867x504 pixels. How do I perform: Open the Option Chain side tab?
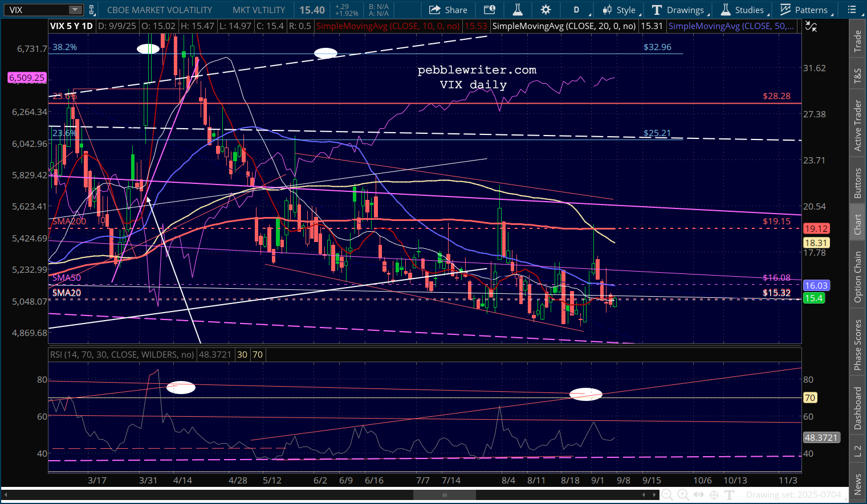[x=857, y=277]
